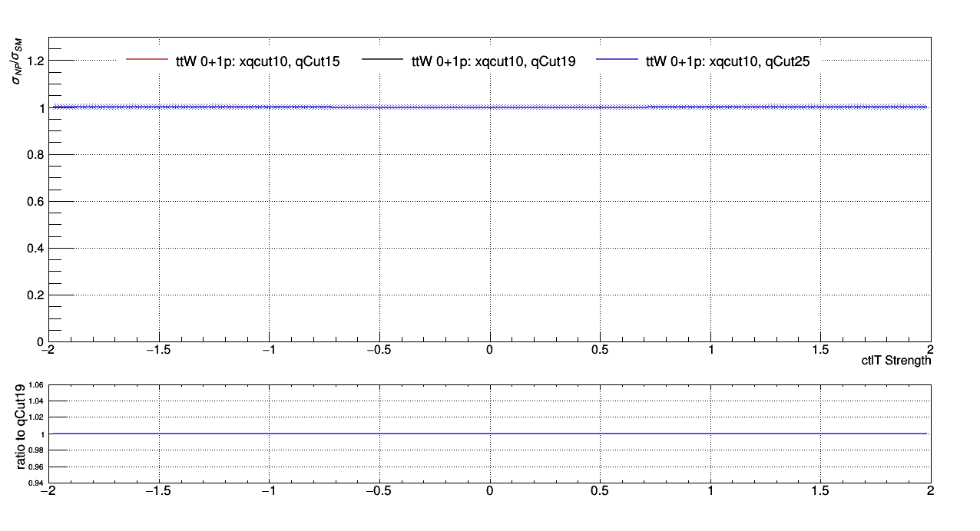This screenshot has width=980, height=531.
Task: Click upper plot x-axis tick label −1
Action: [x=269, y=350]
